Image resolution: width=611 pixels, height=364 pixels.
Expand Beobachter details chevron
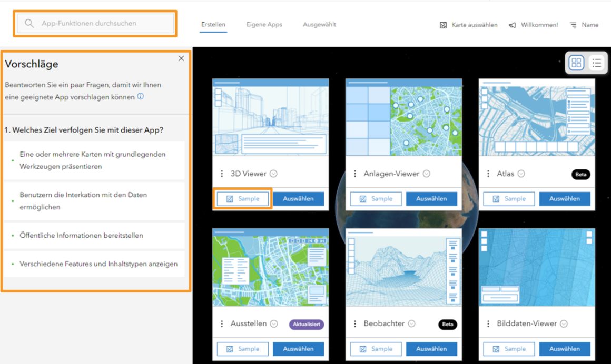(x=411, y=324)
